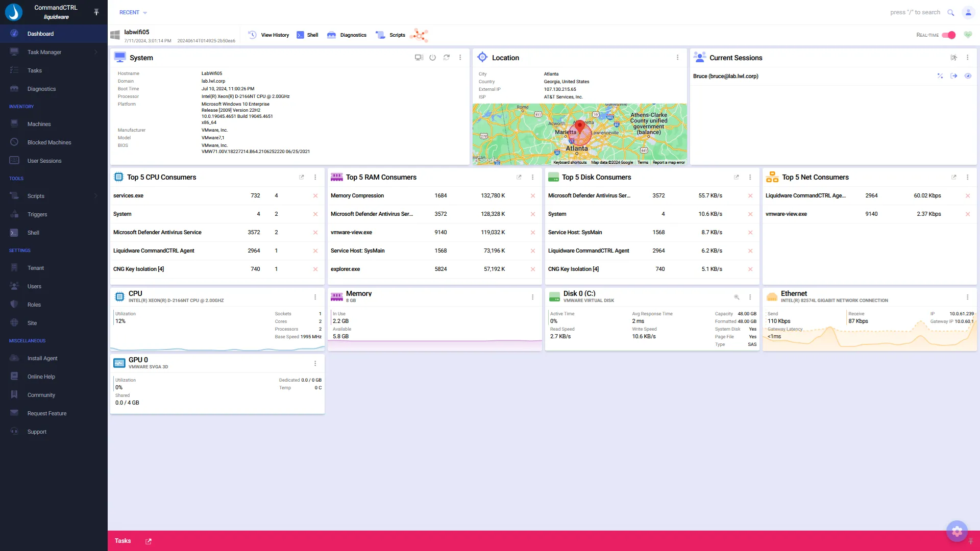Kill explorer.exe in RAM Consumers list
The width and height of the screenshot is (980, 551).
pyautogui.click(x=533, y=269)
